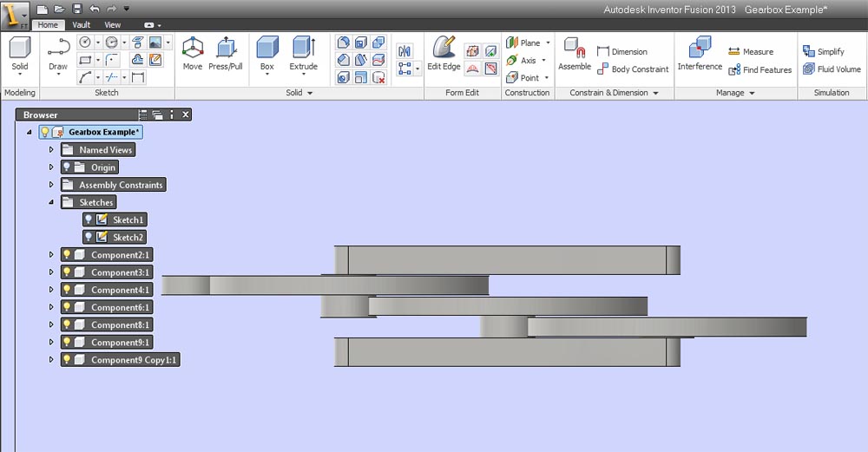Screen dimensions: 868x452
Task: Expand Component6:1 in the browser
Action: tap(51, 307)
